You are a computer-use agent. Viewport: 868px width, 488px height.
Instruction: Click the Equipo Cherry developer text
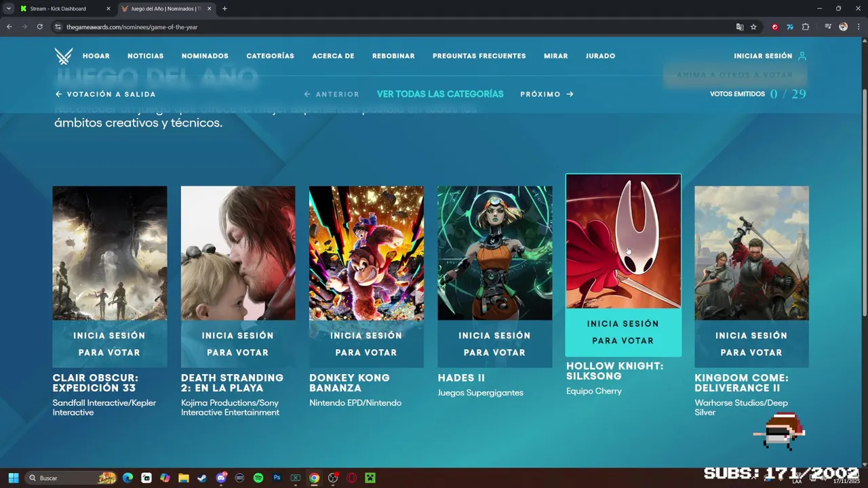pyautogui.click(x=594, y=391)
